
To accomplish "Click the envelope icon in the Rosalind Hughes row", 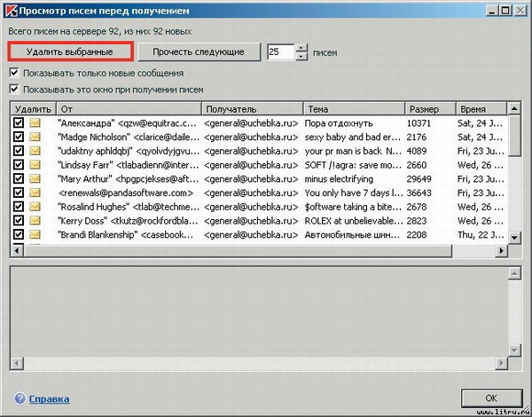I will [x=35, y=206].
